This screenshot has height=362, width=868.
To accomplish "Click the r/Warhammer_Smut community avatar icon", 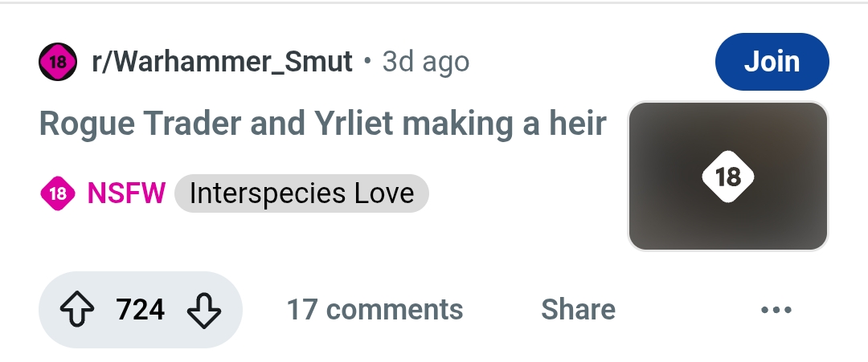I will tap(58, 61).
